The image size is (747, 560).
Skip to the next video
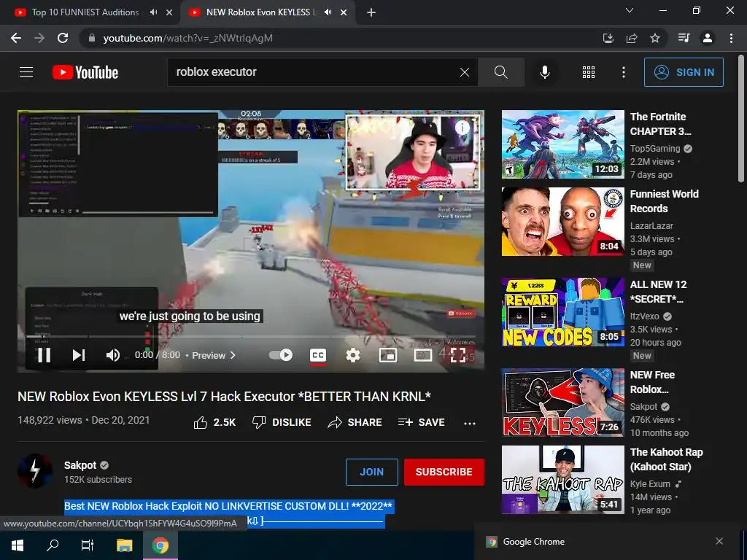[79, 355]
